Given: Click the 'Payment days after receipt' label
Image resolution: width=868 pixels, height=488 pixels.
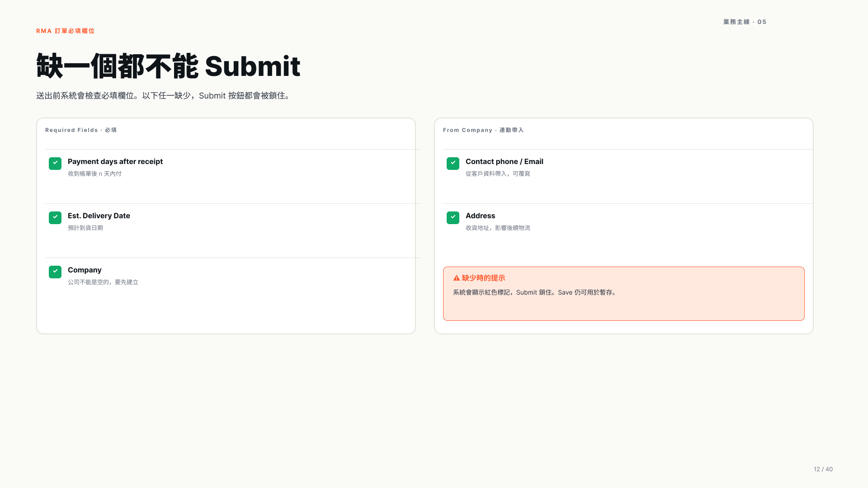Looking at the screenshot, I should pos(115,162).
